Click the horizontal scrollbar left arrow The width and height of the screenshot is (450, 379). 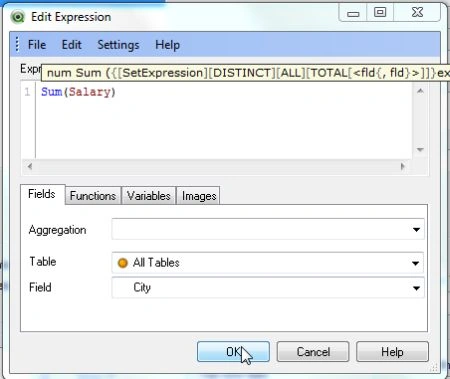tap(30, 166)
